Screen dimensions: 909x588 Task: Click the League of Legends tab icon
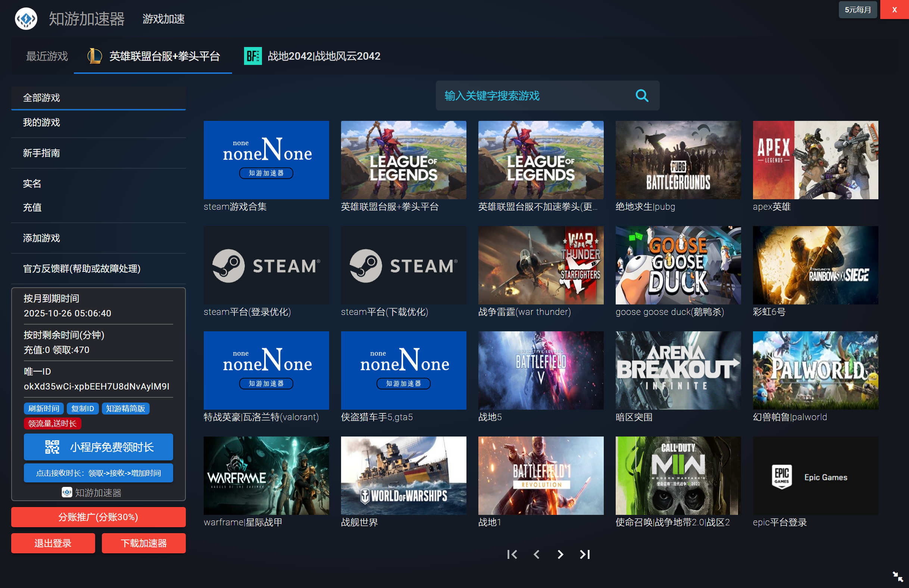click(x=94, y=56)
